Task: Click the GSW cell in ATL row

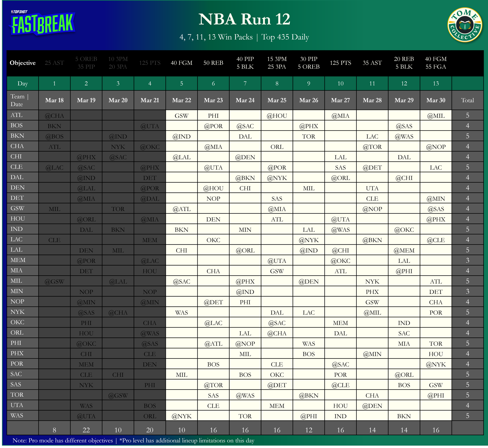Action: tap(182, 116)
